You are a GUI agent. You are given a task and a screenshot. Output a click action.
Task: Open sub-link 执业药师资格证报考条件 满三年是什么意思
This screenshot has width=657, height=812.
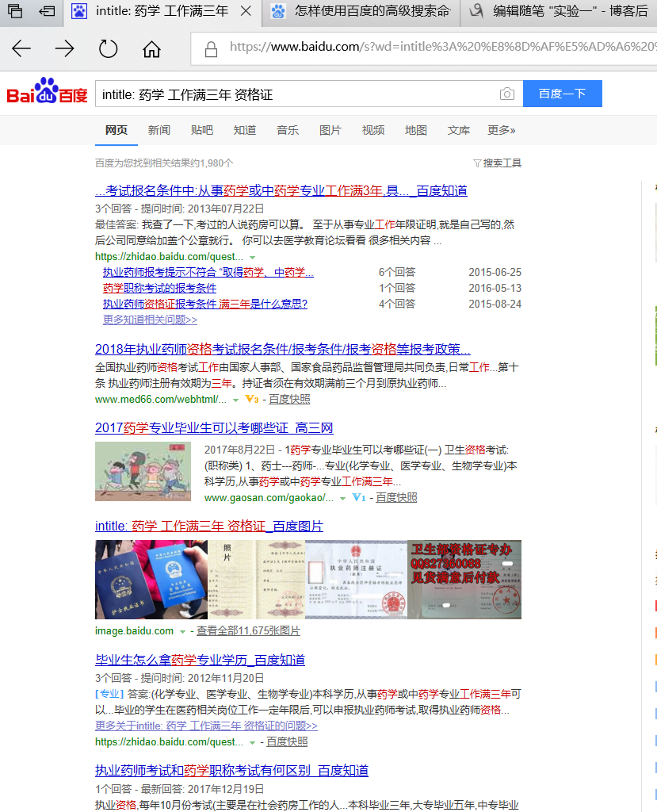[x=205, y=304]
